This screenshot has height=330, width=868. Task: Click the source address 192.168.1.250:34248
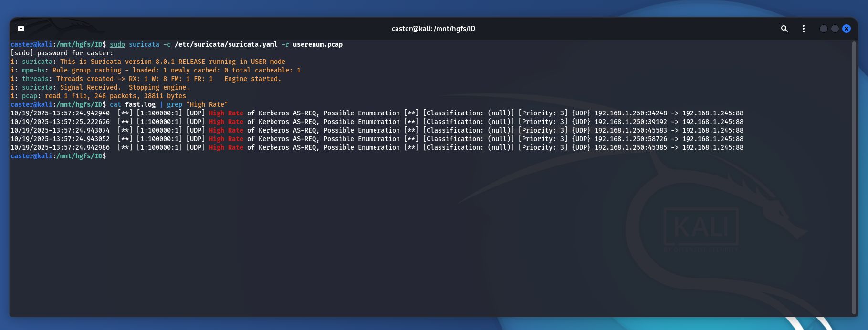click(630, 113)
